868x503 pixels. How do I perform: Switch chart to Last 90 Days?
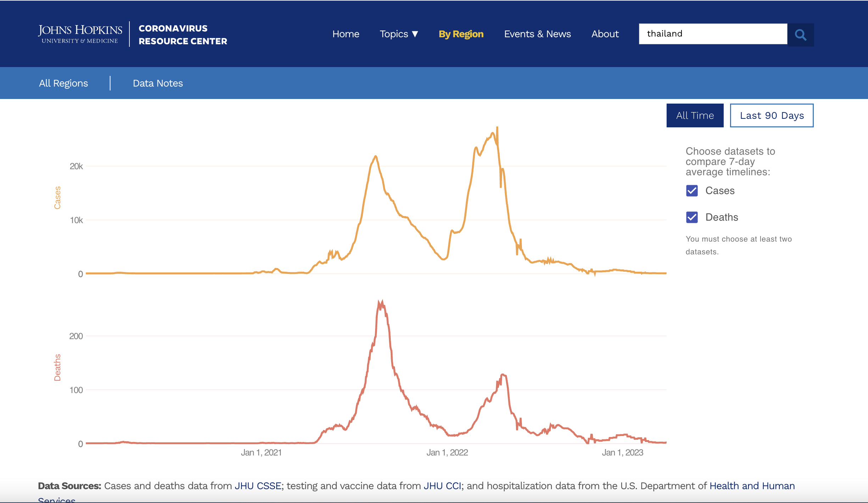tap(772, 115)
